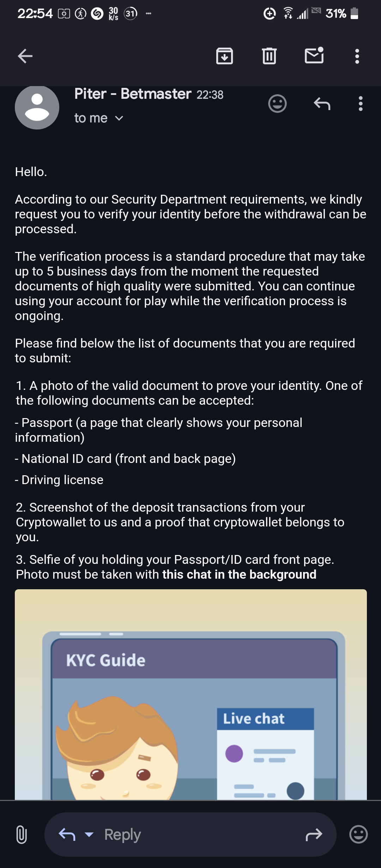This screenshot has height=868, width=381.
Task: Open reply type dropdown arrow
Action: click(89, 834)
